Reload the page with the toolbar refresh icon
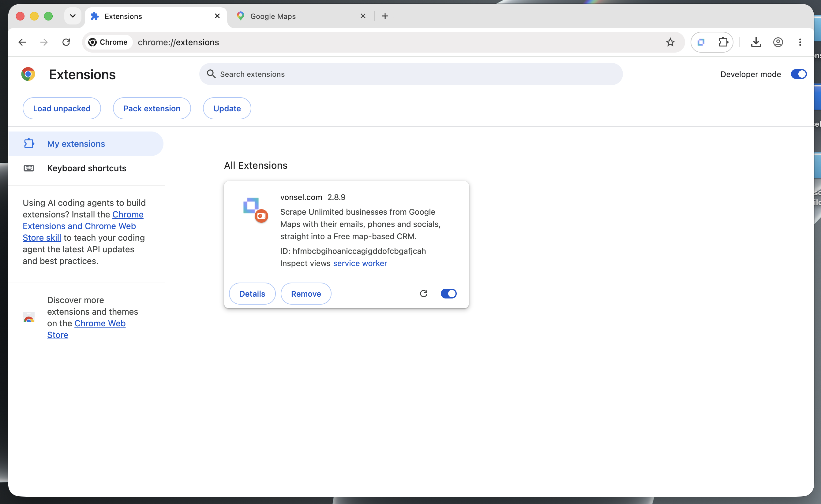The image size is (821, 504). [66, 42]
